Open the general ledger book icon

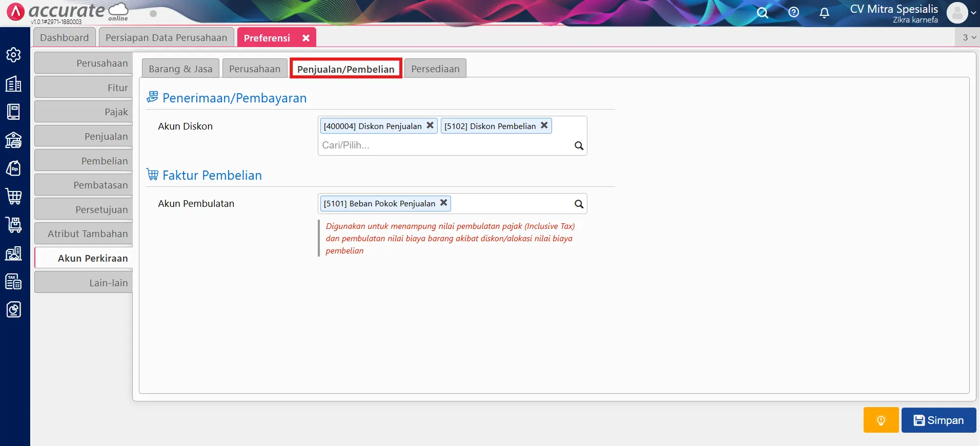coord(14,112)
